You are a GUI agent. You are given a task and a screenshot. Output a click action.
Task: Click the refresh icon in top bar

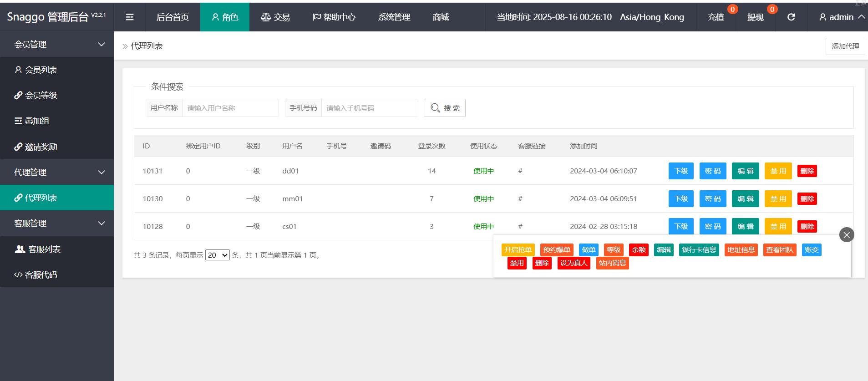(x=791, y=17)
